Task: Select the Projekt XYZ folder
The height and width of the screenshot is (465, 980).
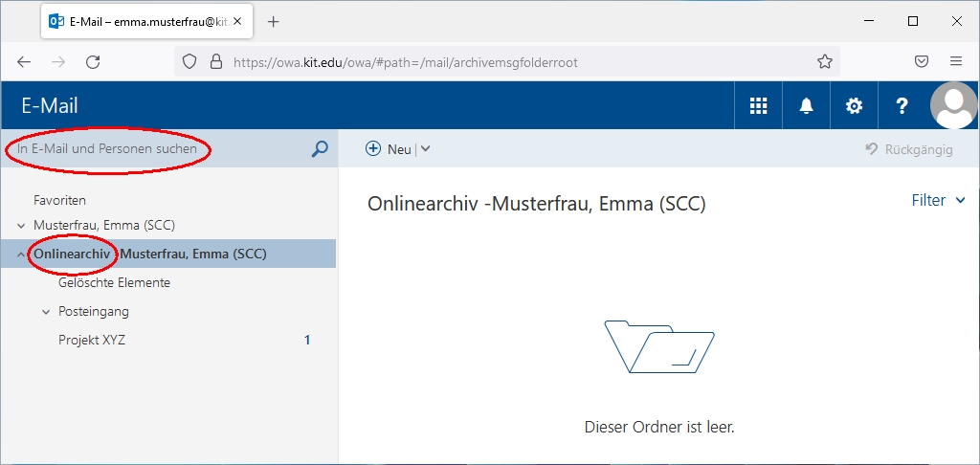Action: 92,340
